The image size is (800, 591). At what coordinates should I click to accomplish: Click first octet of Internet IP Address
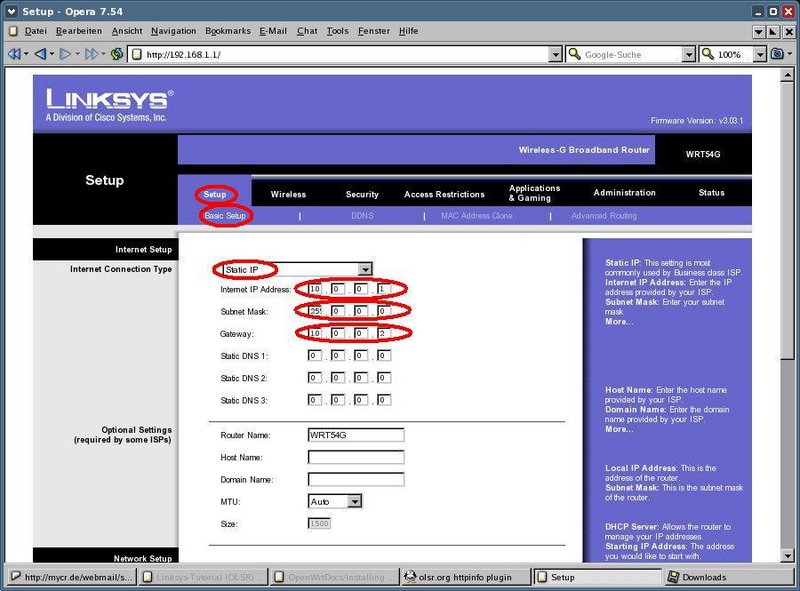(x=315, y=289)
